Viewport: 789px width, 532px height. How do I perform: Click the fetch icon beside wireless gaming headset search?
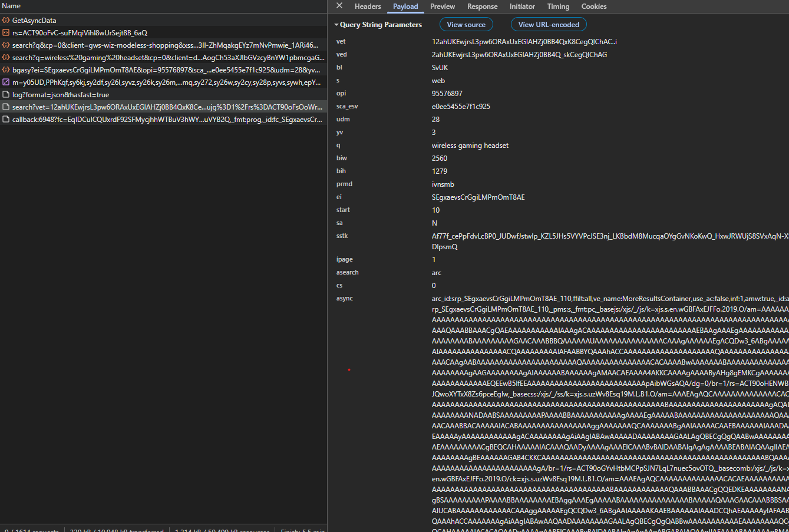click(6, 57)
